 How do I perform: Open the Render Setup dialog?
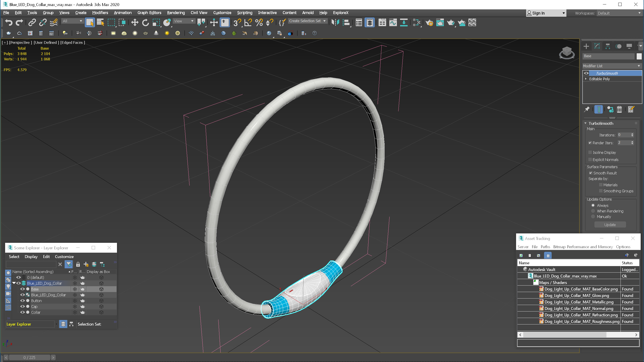430,23
